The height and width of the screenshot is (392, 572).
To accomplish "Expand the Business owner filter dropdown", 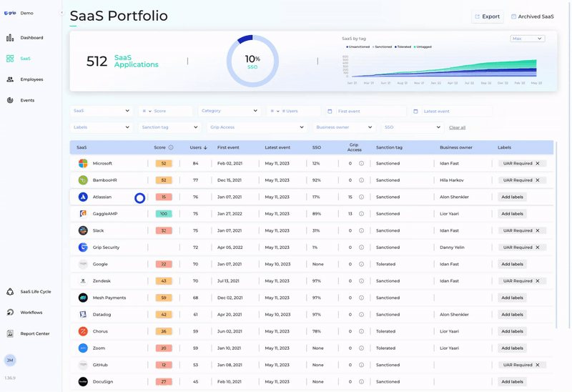I will coord(345,127).
